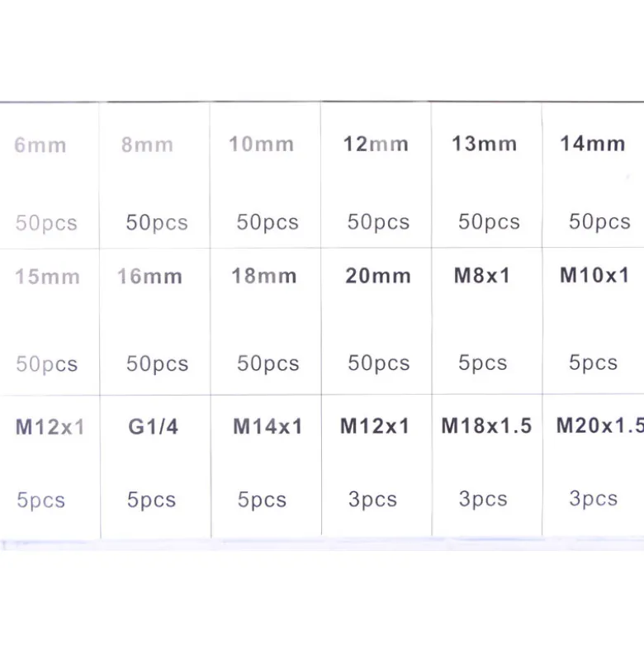Screen dimensions: 644x645
Task: Click 3pcs under M18x1.5
Action: 483,500
